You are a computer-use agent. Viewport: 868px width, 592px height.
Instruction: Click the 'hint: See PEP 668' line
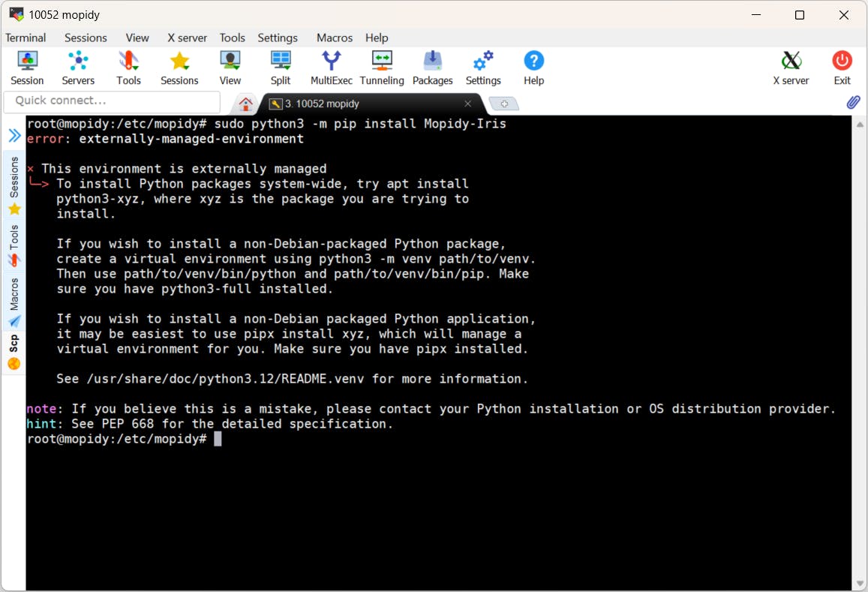tap(210, 424)
